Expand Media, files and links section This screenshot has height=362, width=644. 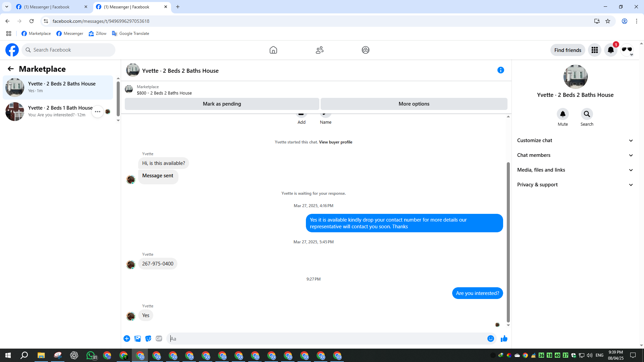click(x=575, y=170)
